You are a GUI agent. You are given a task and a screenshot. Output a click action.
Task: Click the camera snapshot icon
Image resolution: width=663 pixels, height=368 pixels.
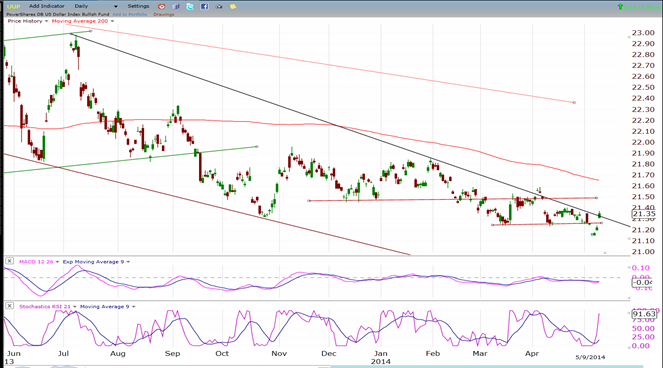coord(219,6)
